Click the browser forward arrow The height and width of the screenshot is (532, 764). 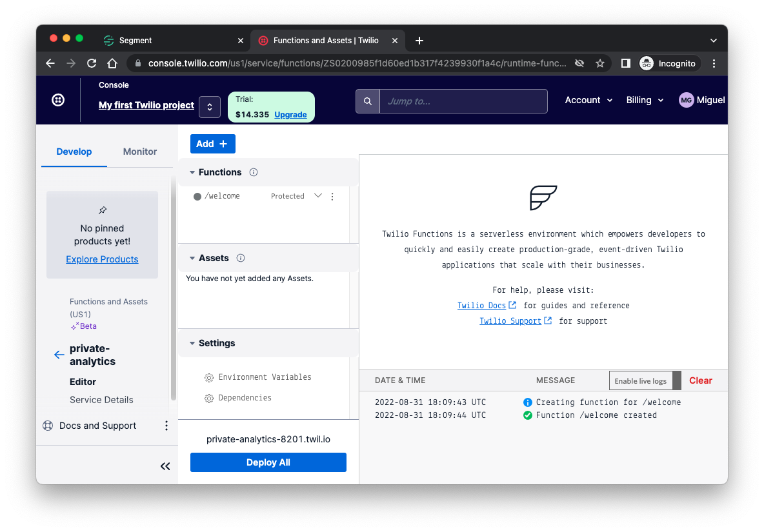71,63
